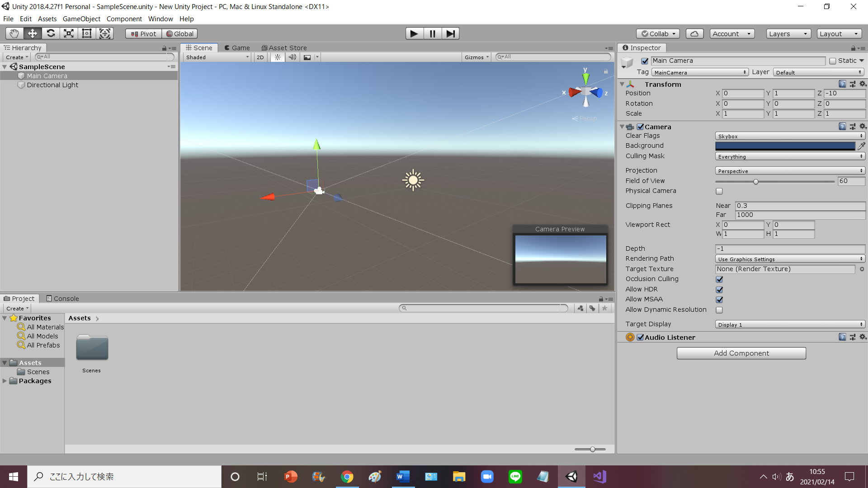Select the Scale tool
This screenshot has width=868, height=488.
coord(69,33)
